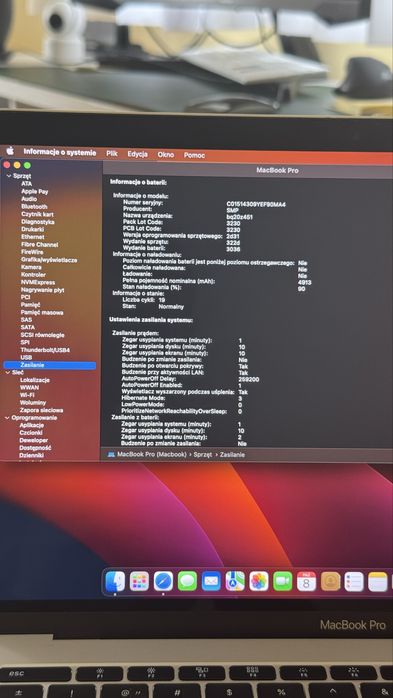Select Nagrywanie płyt sidebar item

pyautogui.click(x=42, y=290)
